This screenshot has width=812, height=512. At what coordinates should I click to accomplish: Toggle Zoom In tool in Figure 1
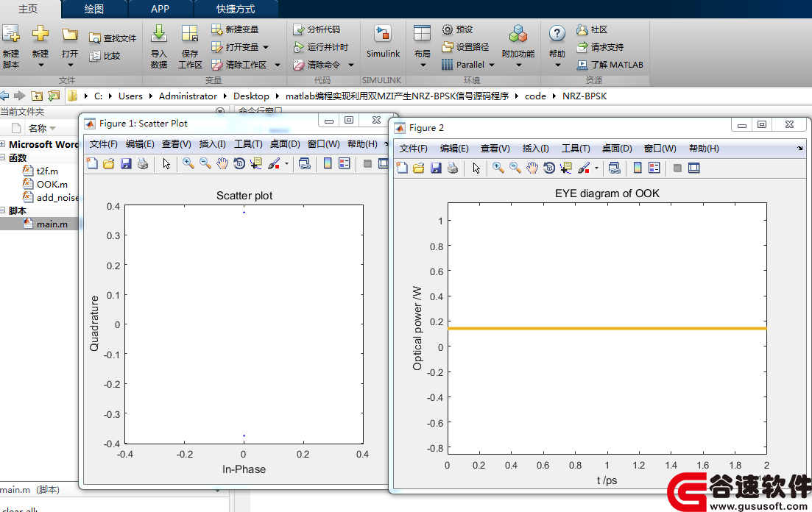pos(188,163)
